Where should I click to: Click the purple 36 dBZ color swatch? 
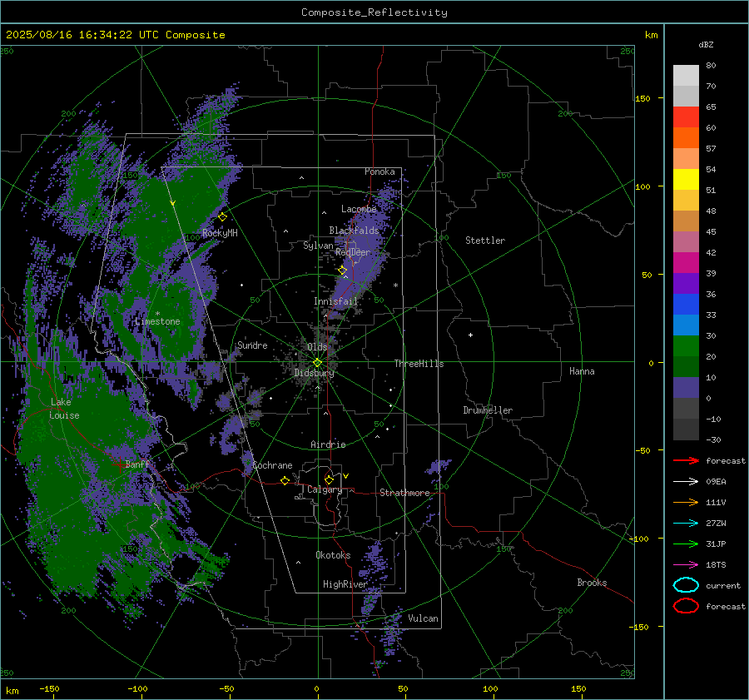pyautogui.click(x=686, y=283)
